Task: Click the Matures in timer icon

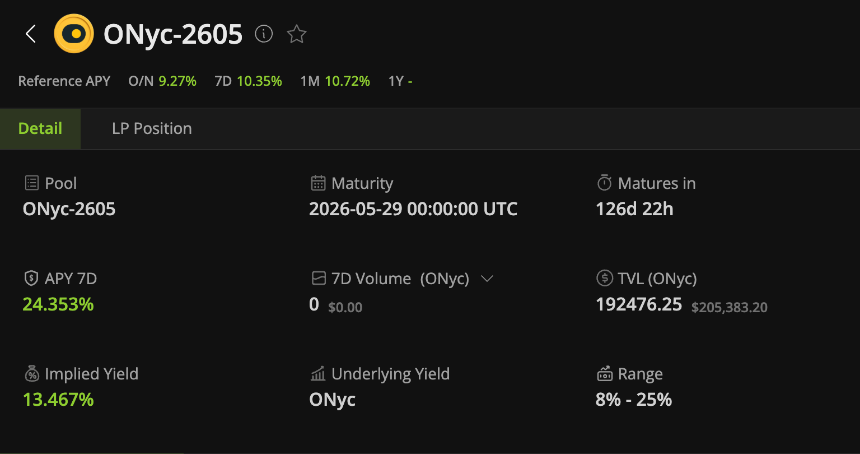Action: 604,183
